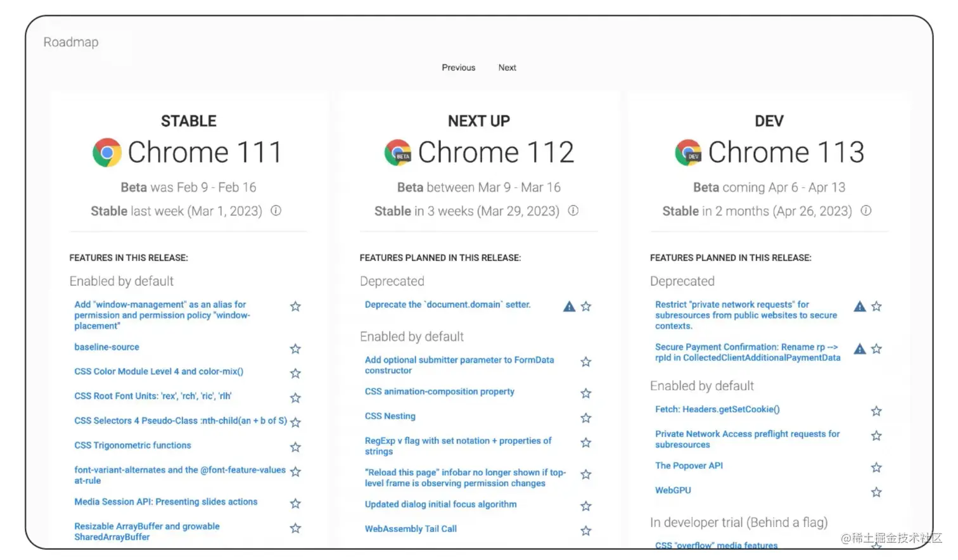Open CSS Trigonometric functions link

point(132,445)
